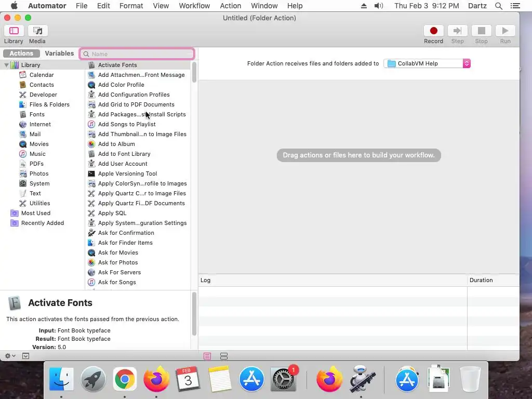Select the Ask For Servers action
The width and height of the screenshot is (532, 399).
[119, 272]
